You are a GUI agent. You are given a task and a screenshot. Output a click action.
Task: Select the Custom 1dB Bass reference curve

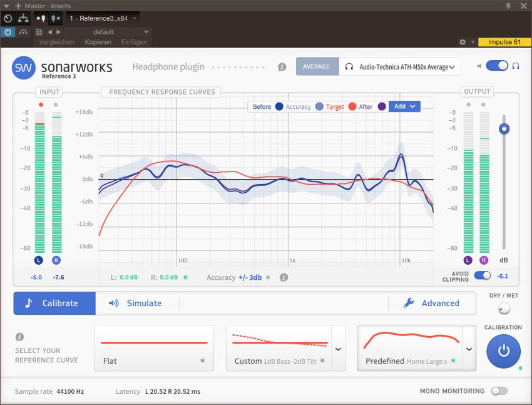tap(279, 348)
